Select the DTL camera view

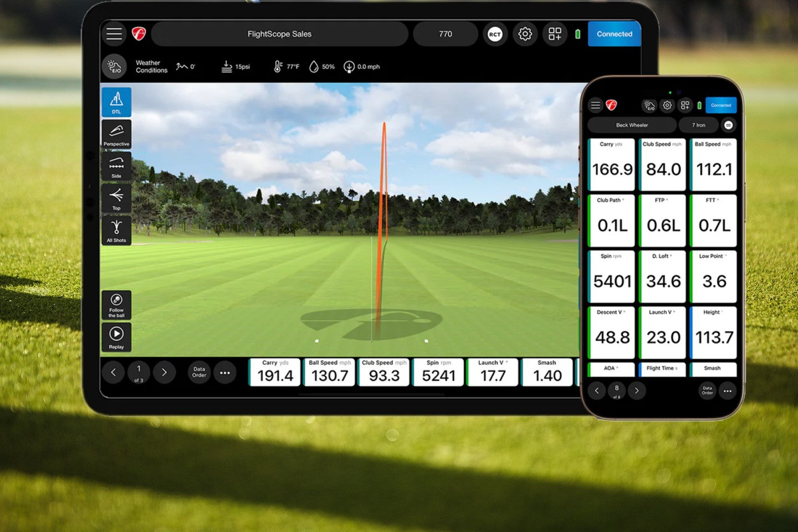(x=116, y=101)
